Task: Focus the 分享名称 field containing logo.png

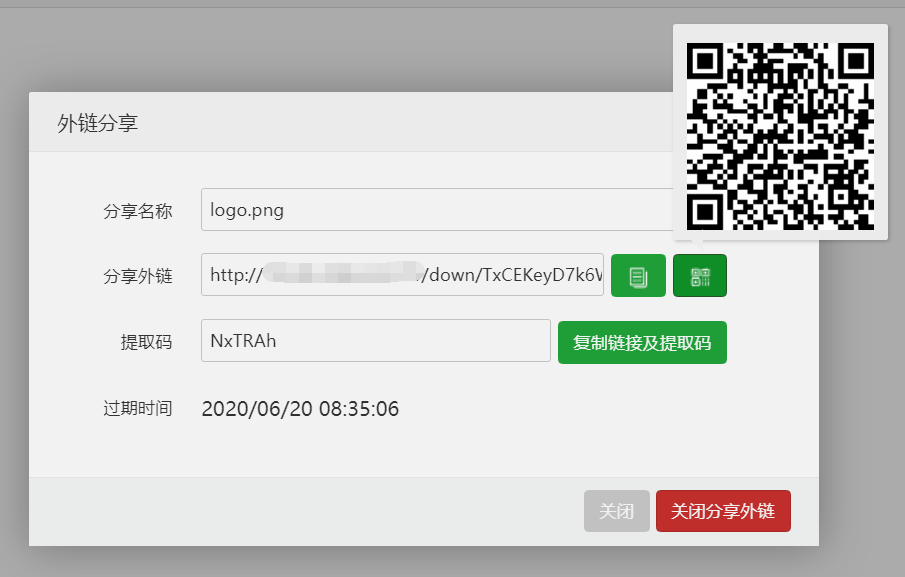Action: (437, 209)
